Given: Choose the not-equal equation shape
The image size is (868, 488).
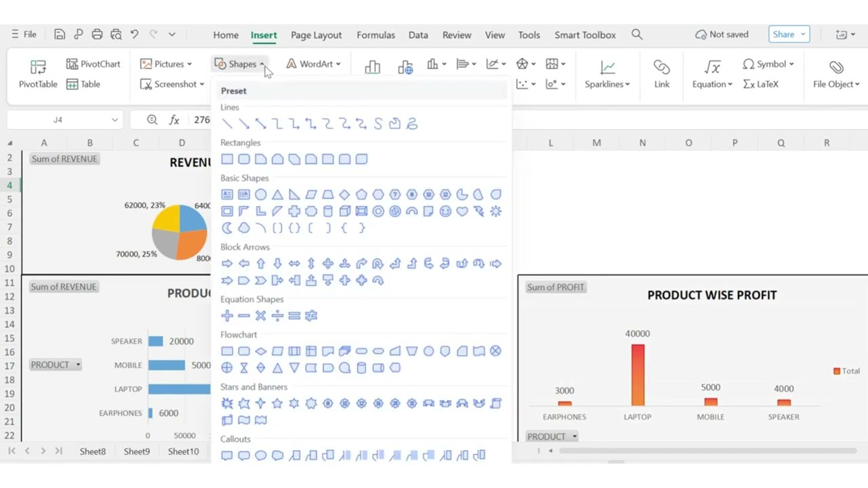Looking at the screenshot, I should (311, 316).
